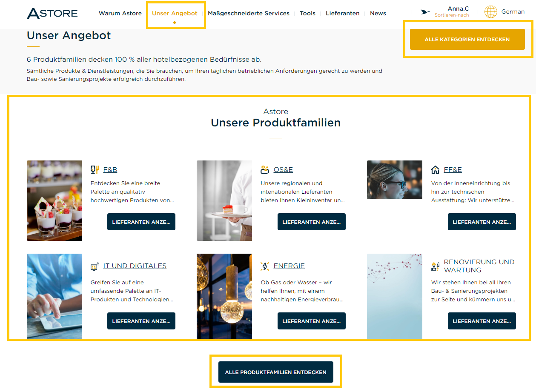This screenshot has width=536, height=392.
Task: Click the Energie hanging lamps image
Action: 224,296
